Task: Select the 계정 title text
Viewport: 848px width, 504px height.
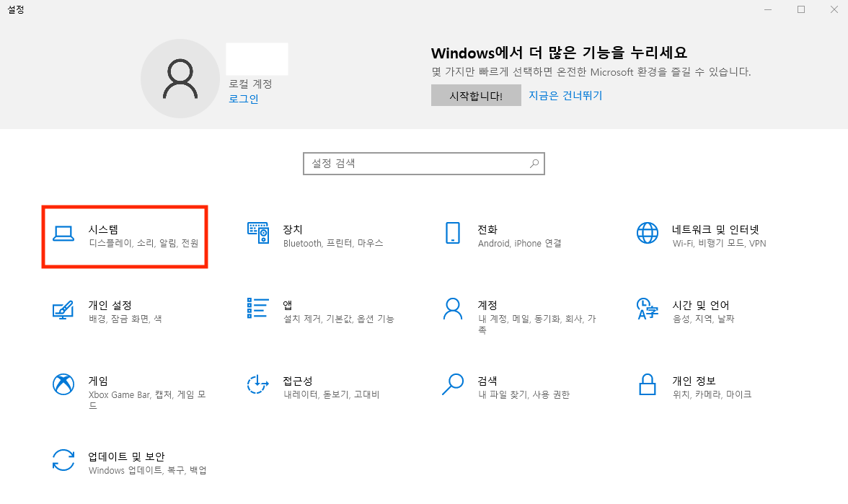Action: [487, 305]
